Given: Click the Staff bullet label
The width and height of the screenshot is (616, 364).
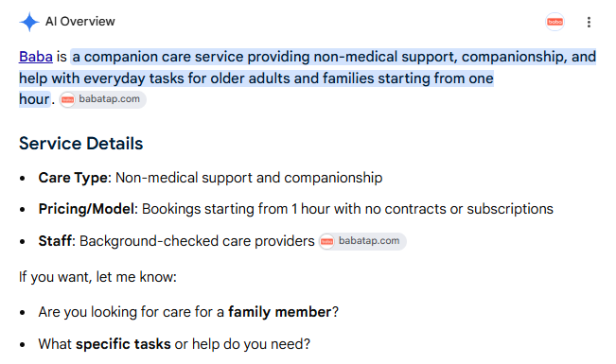Looking at the screenshot, I should pyautogui.click(x=57, y=241).
